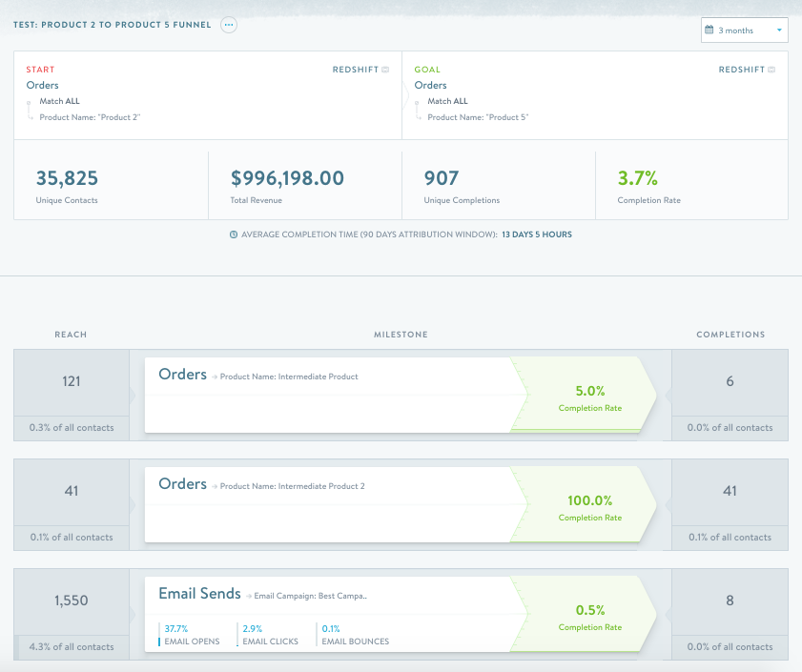Click the 37.7% Email Opens stat

point(189,635)
